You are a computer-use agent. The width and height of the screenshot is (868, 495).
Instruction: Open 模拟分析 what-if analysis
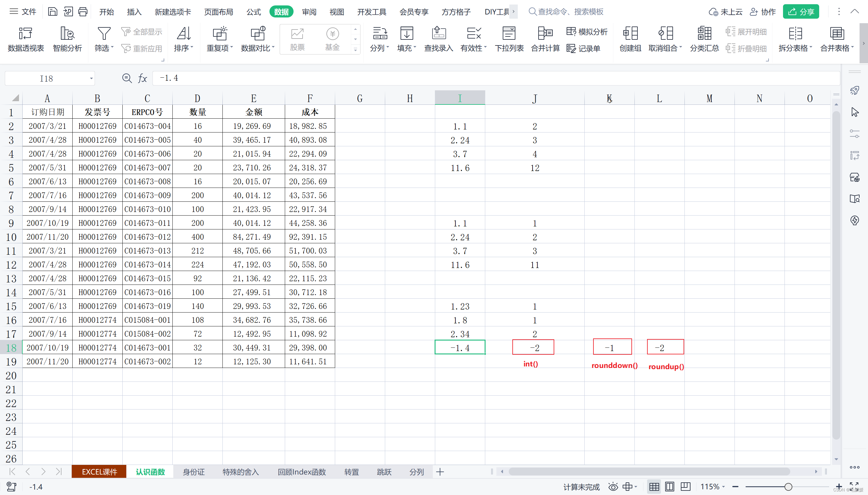point(587,32)
